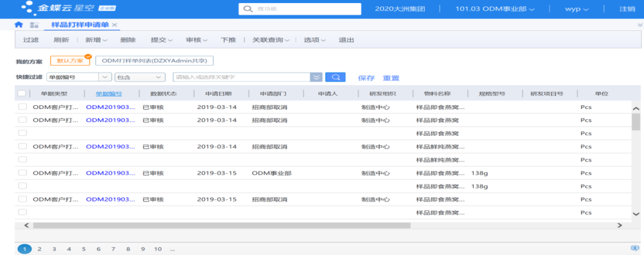Click the 单据类型 column header
This screenshot has width=644, height=255.
[54, 94]
